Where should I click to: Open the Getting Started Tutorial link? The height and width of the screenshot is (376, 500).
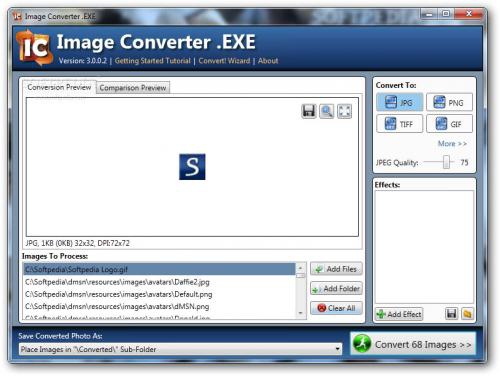[x=153, y=61]
